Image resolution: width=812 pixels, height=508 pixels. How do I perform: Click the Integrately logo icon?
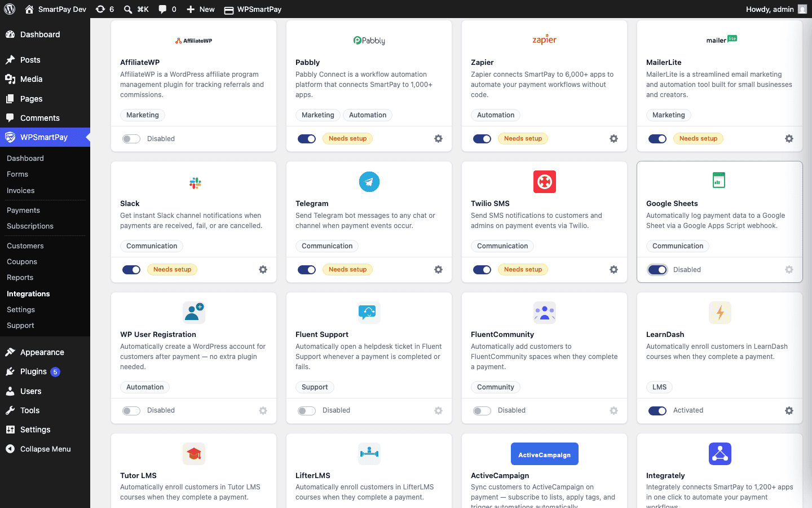tap(720, 453)
